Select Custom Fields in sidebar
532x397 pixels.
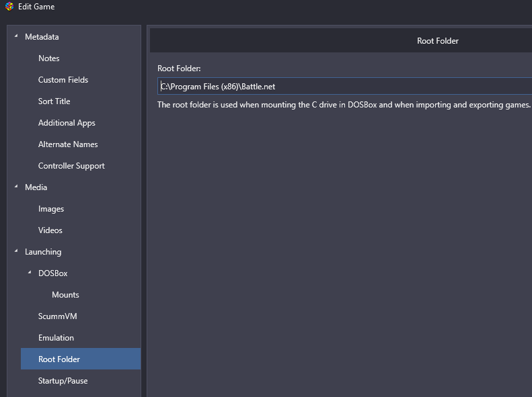(63, 80)
